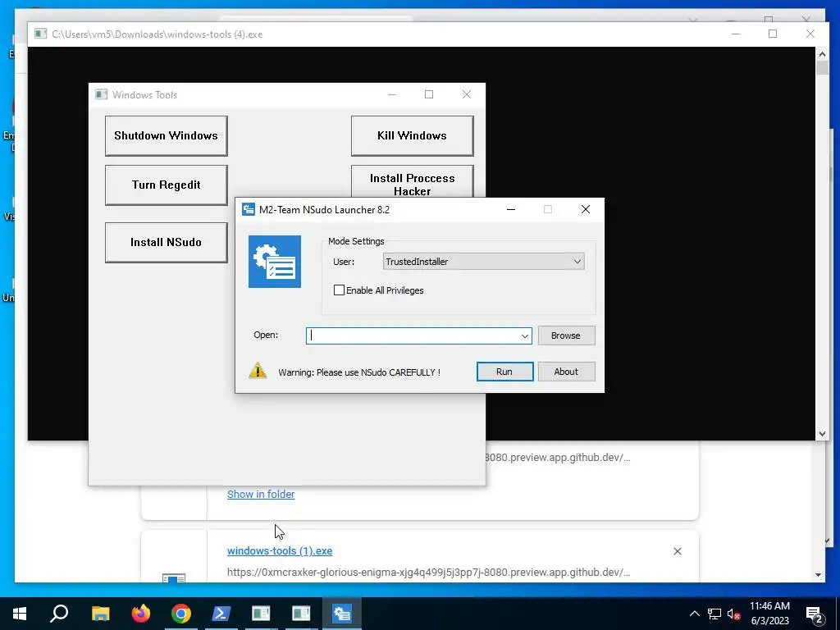Open File Explorer from taskbar
Image resolution: width=840 pixels, height=630 pixels.
pyautogui.click(x=100, y=614)
